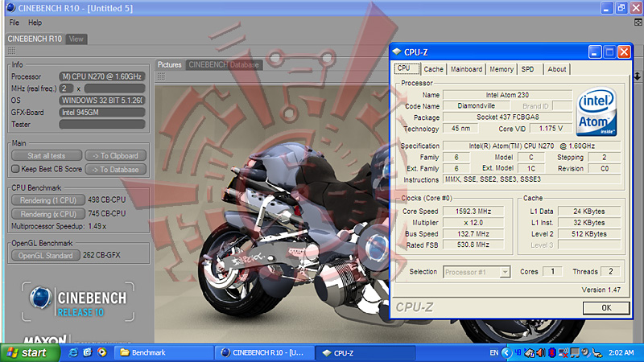Click the Tester input field
644x362 pixels.
point(102,125)
